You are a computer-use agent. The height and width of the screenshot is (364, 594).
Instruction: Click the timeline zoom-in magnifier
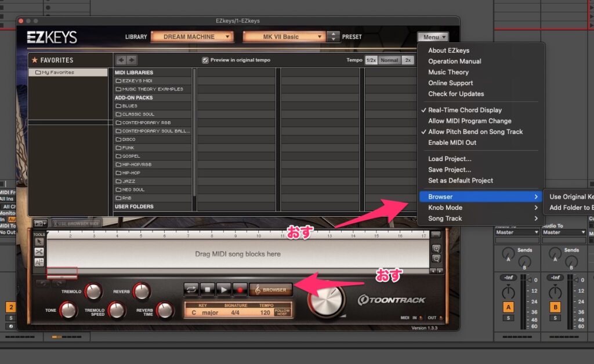pyautogui.click(x=436, y=248)
